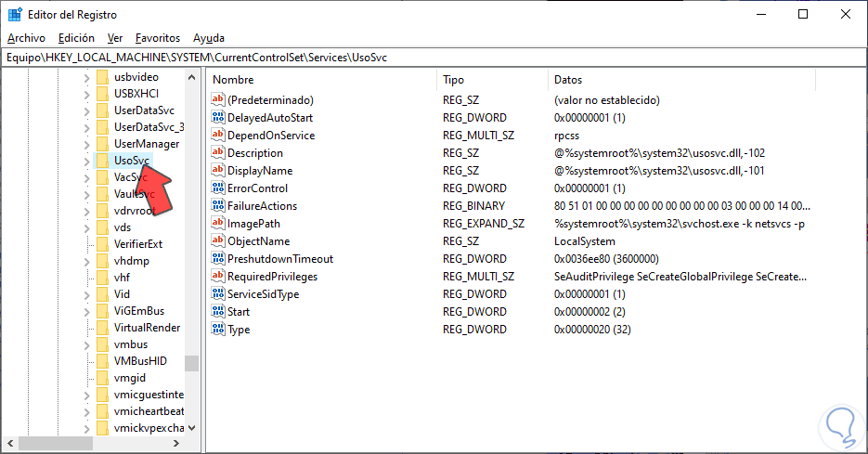
Task: Click the ab icon next to Description value
Action: click(x=218, y=153)
